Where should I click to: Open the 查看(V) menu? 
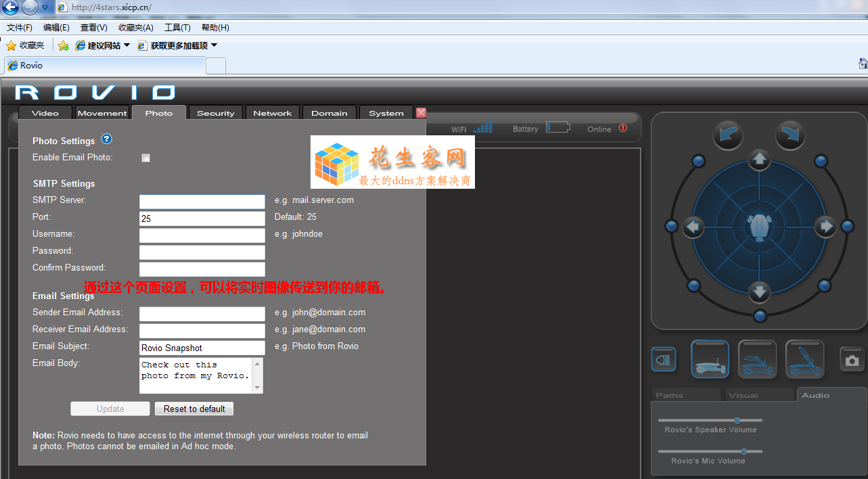94,28
